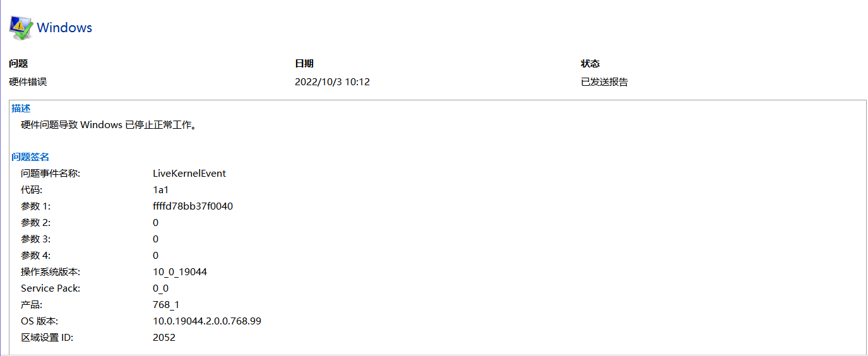
Task: Select OS 版本 value 10.0.19044.2.0.0.768.99
Action: [x=207, y=321]
